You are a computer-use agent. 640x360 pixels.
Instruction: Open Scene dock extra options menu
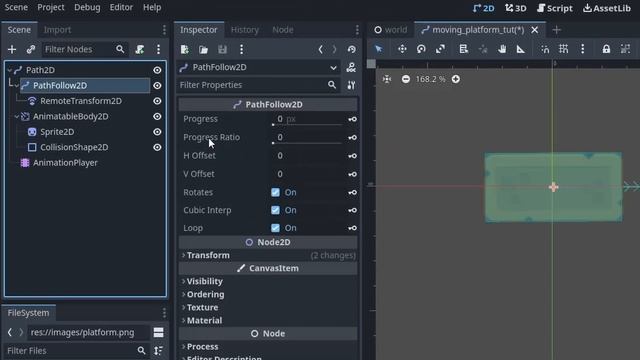[x=158, y=49]
